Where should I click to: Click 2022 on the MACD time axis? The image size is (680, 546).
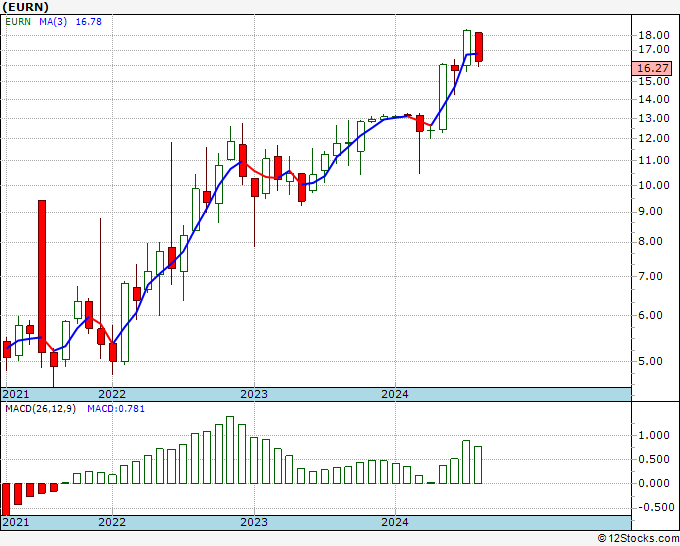112,522
